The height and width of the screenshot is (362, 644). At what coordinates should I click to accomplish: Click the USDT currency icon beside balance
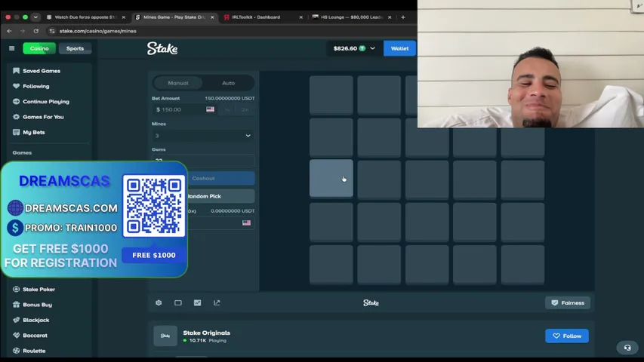tap(362, 48)
